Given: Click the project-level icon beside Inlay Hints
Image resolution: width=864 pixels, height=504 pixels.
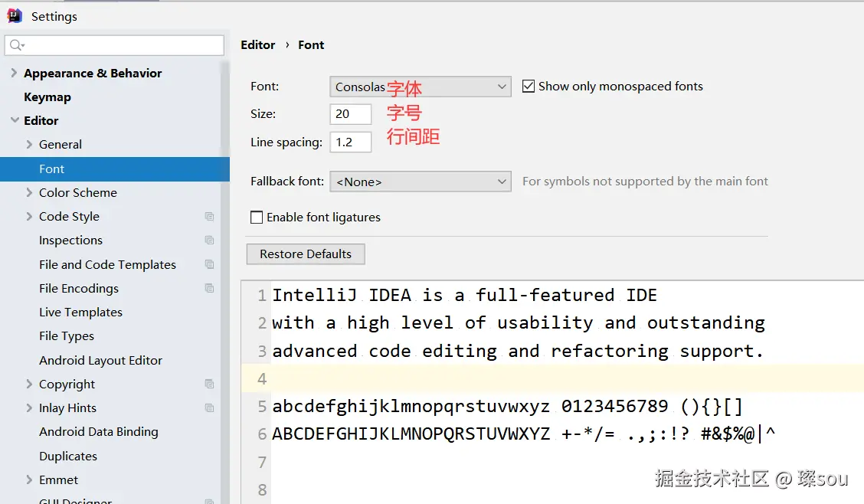Looking at the screenshot, I should click(209, 408).
